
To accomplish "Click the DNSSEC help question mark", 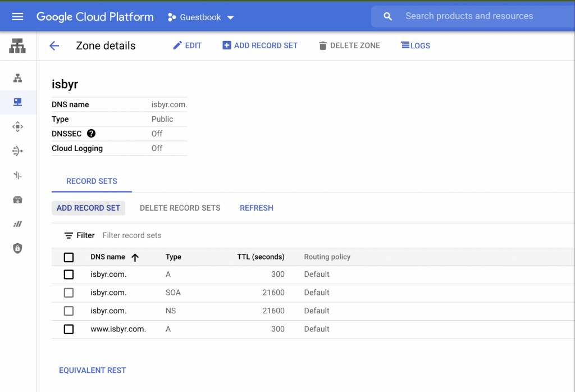I will click(x=91, y=134).
